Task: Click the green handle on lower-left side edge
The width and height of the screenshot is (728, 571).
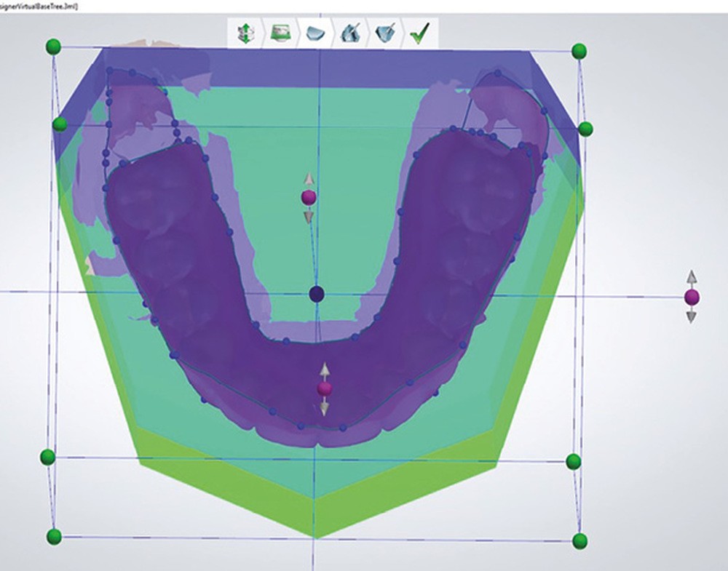Action: point(47,457)
